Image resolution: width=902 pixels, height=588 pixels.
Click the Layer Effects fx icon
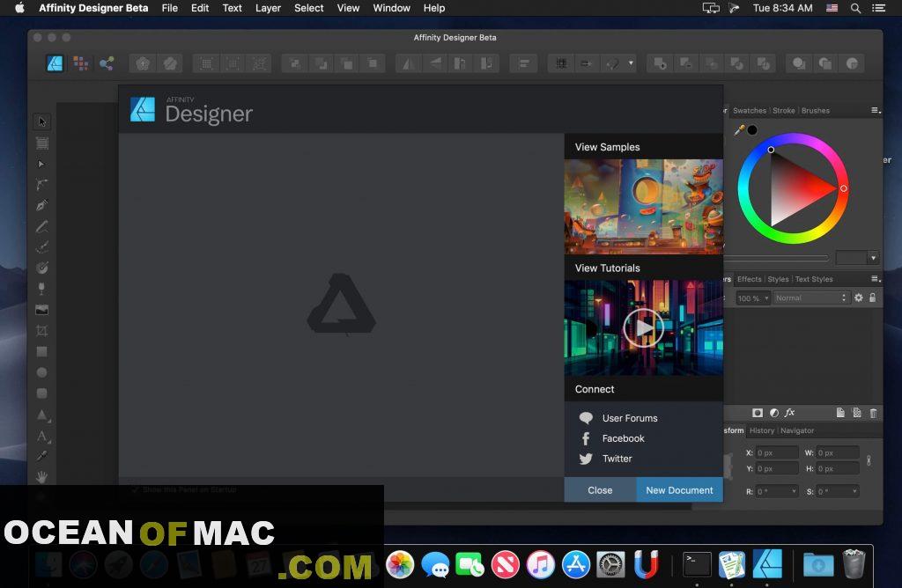tap(790, 413)
